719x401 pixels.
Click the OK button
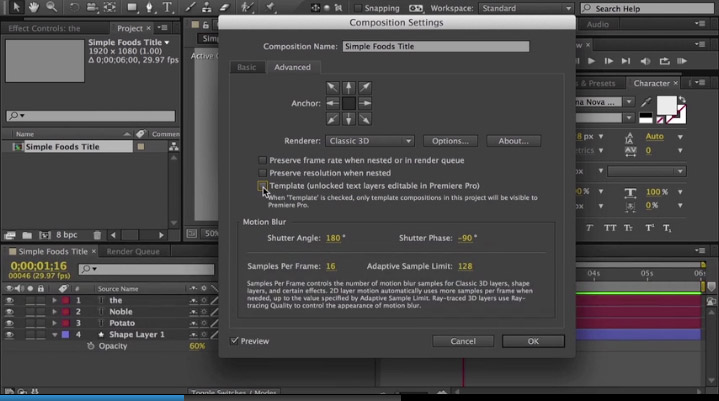(533, 341)
